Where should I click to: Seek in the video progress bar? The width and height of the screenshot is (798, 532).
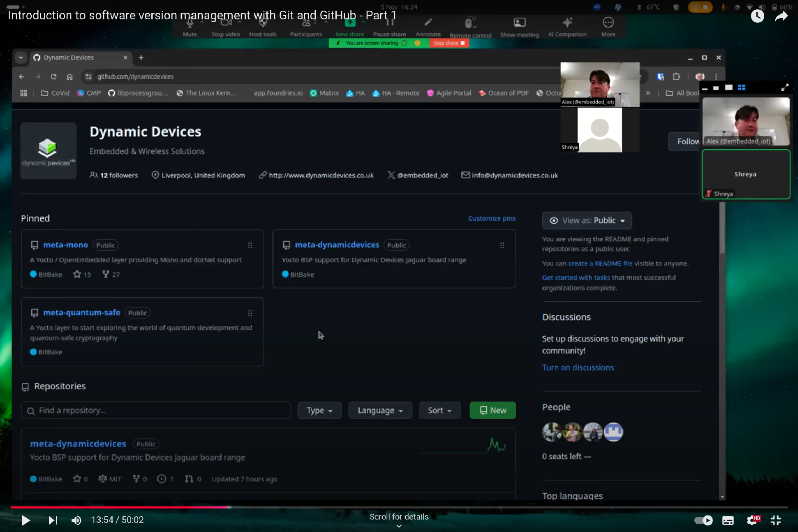399,507
